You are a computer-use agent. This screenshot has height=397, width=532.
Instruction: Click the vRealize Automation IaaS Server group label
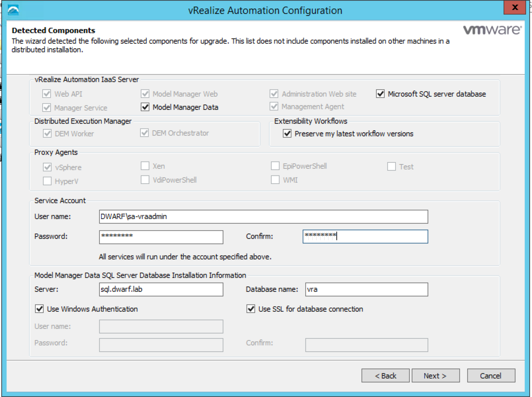87,79
